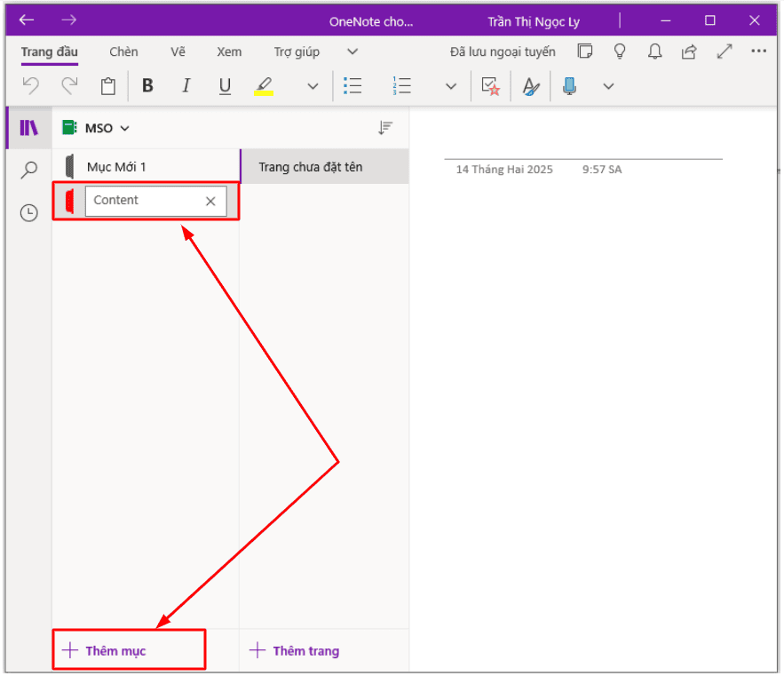Click the lightbulb tell-me icon
This screenshot has width=784, height=676.
click(x=620, y=51)
